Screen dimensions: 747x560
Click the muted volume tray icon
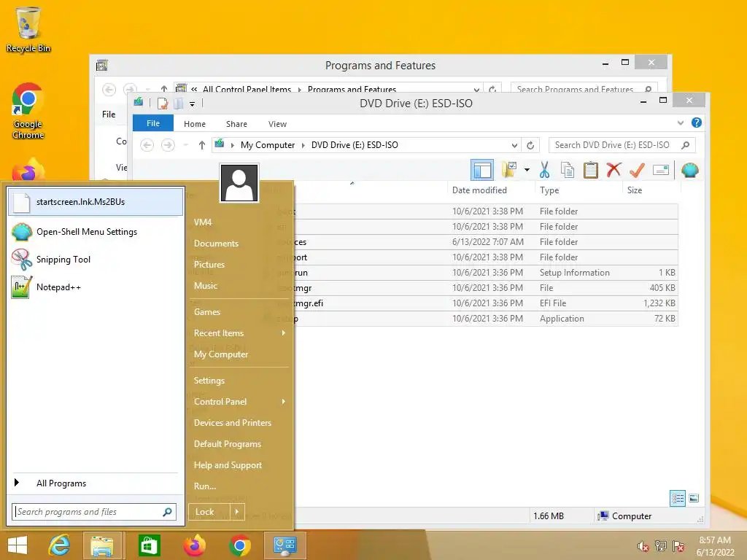pyautogui.click(x=643, y=546)
